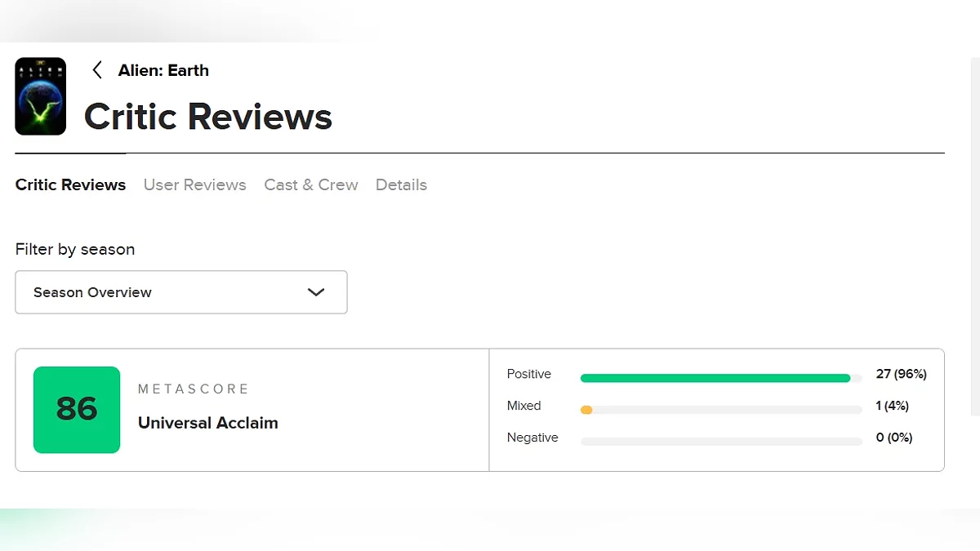The height and width of the screenshot is (551, 980).
Task: Select the Negative label
Action: 532,438
